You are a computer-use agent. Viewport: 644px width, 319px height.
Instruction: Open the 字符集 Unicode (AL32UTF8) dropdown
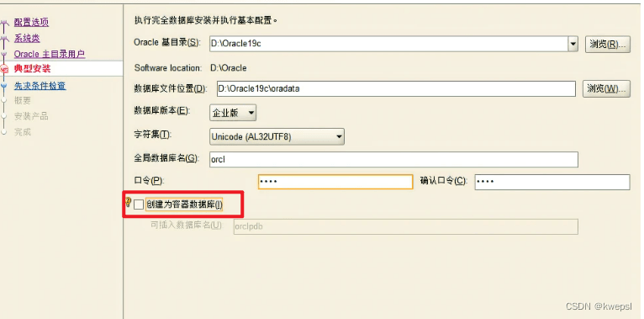click(277, 137)
